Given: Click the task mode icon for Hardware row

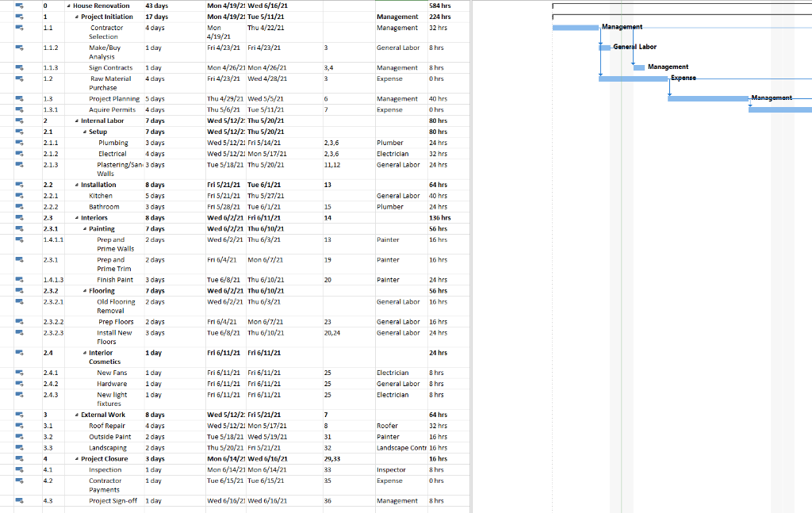Looking at the screenshot, I should click(x=19, y=384).
